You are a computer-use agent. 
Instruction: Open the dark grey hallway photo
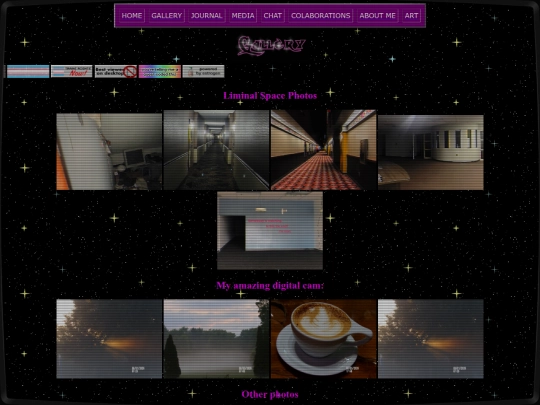coord(216,150)
